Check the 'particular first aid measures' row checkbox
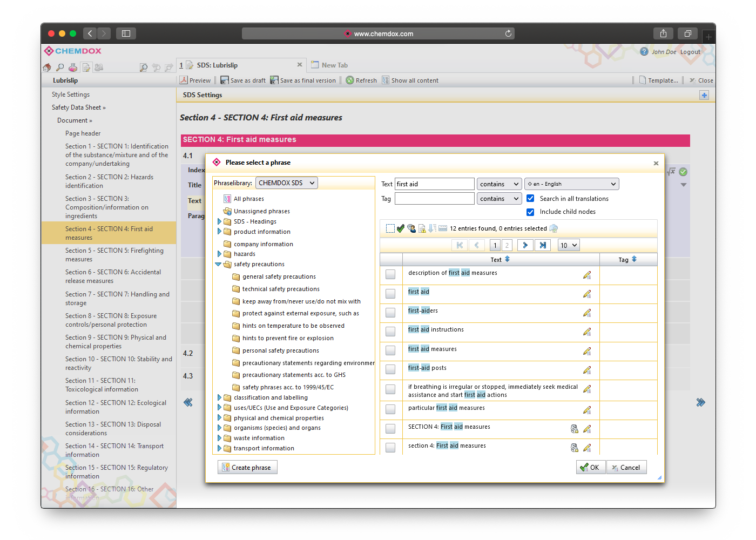 point(390,409)
